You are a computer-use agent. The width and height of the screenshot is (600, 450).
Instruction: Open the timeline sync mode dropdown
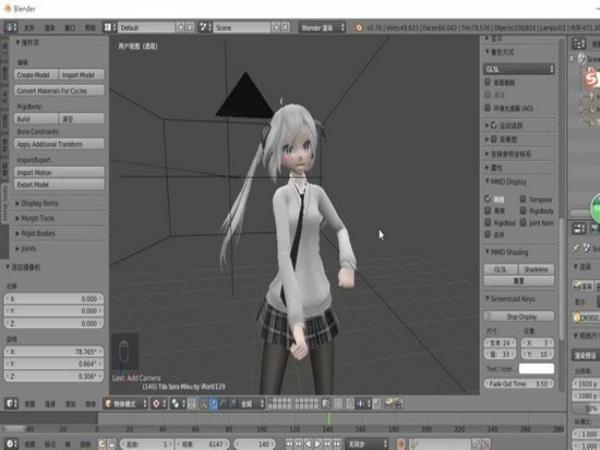pos(367,444)
